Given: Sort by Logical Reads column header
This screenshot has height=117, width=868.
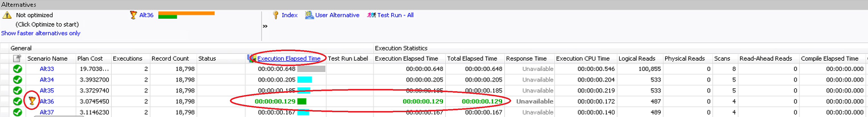Looking at the screenshot, I should (x=636, y=58).
